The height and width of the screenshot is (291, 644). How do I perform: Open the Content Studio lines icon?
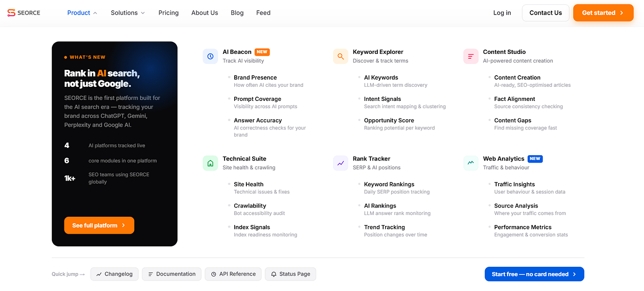pos(471,56)
